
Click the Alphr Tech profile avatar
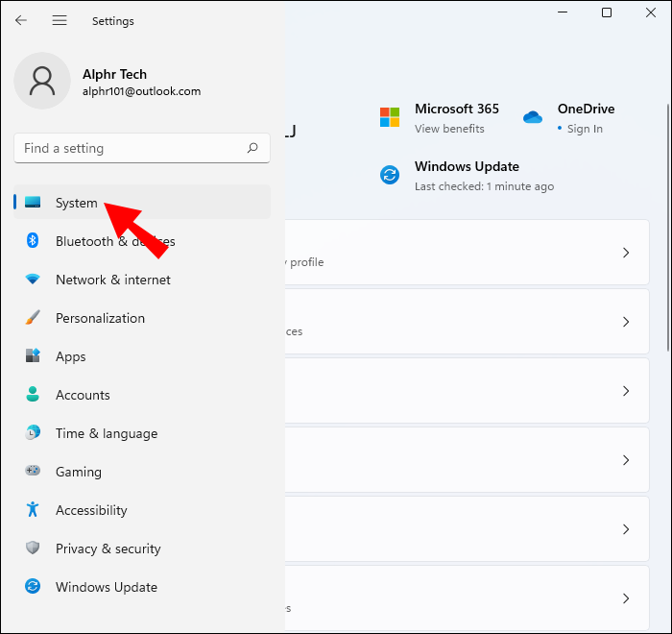click(41, 81)
